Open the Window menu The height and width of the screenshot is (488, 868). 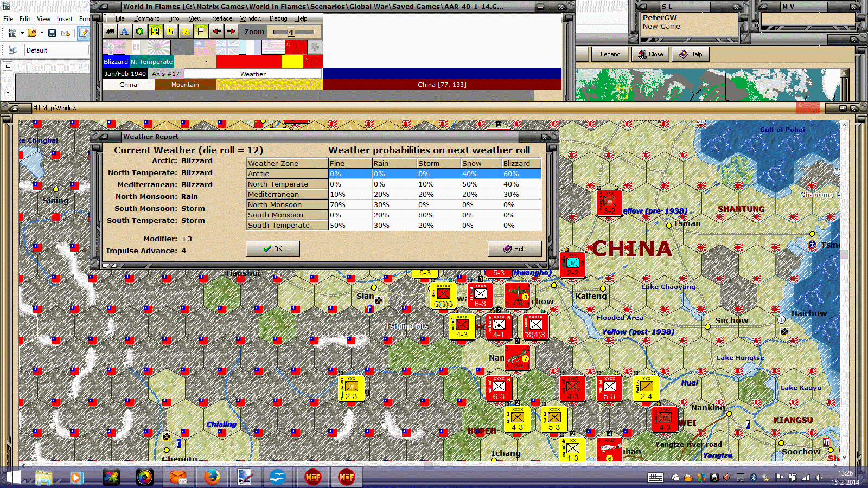[251, 18]
